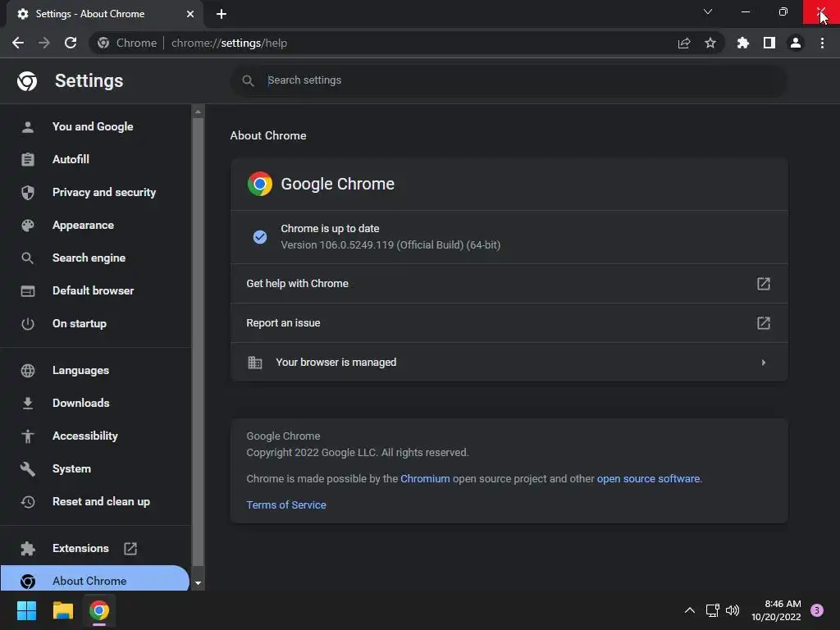Click the share this page icon
The width and height of the screenshot is (840, 630).
tap(684, 43)
